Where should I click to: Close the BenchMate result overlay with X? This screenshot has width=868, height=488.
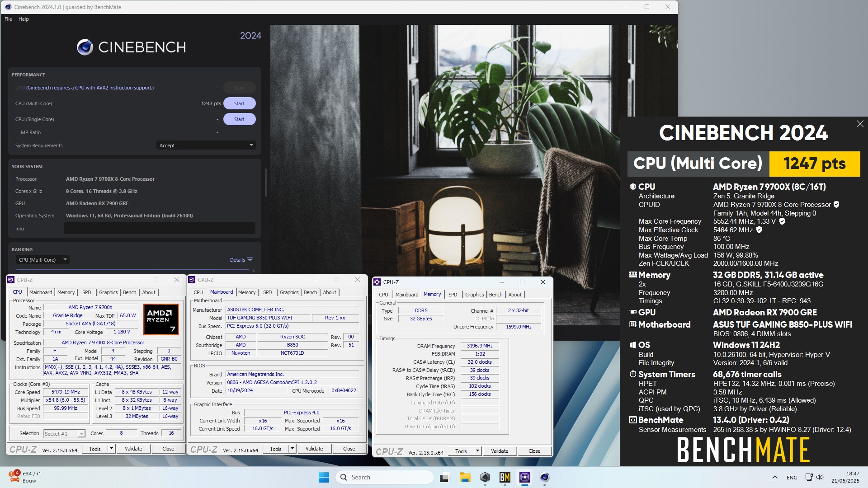coord(860,124)
